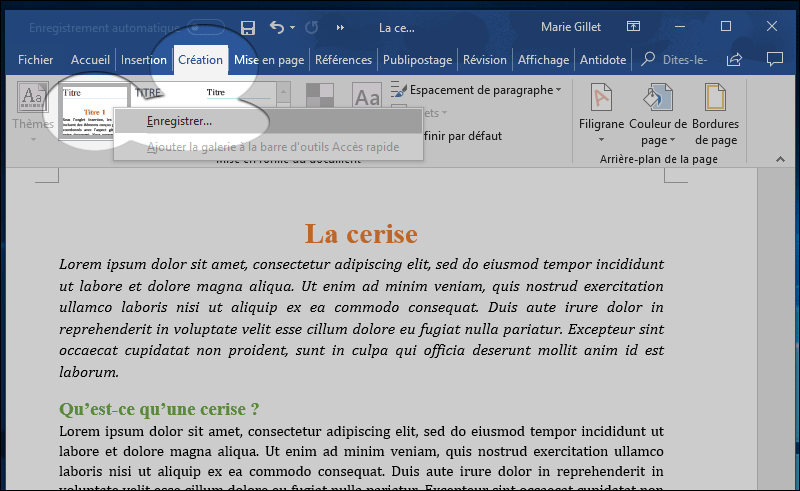Open the Comments speech bubble icon

coord(774,59)
